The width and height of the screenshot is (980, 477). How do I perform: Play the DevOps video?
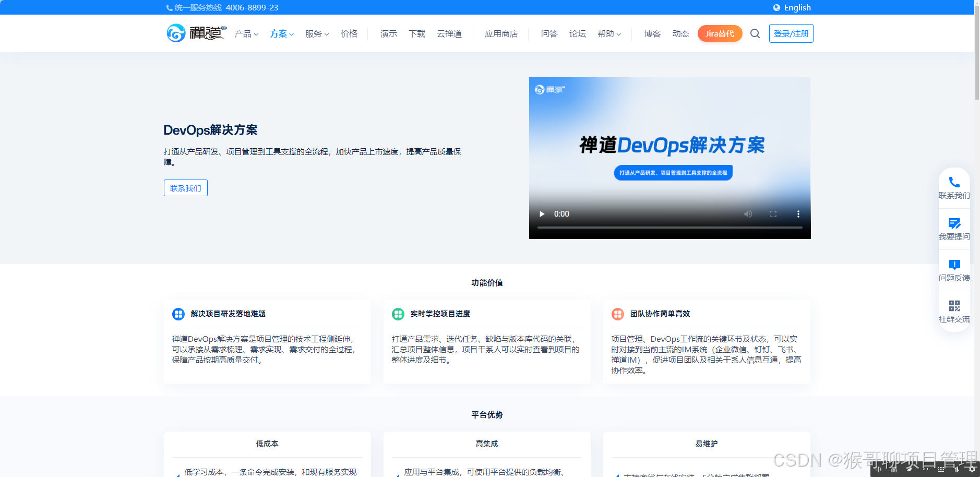pyautogui.click(x=542, y=214)
